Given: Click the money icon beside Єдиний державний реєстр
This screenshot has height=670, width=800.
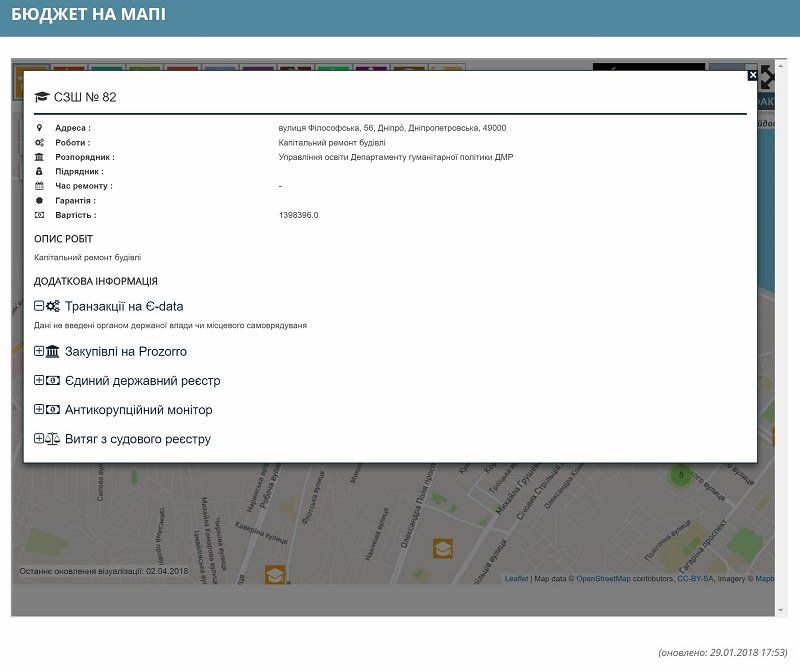Looking at the screenshot, I should 53,381.
